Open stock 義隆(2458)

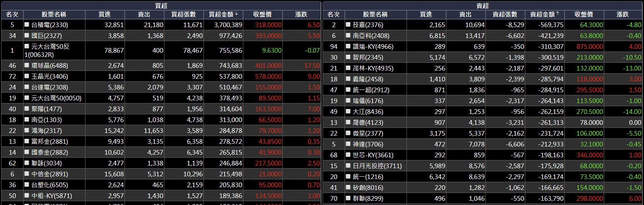pos(368,79)
